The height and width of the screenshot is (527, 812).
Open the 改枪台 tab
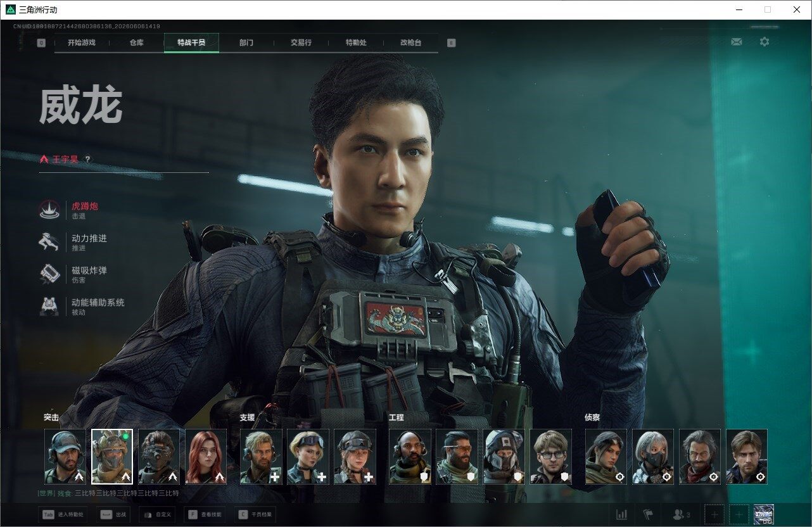[410, 43]
